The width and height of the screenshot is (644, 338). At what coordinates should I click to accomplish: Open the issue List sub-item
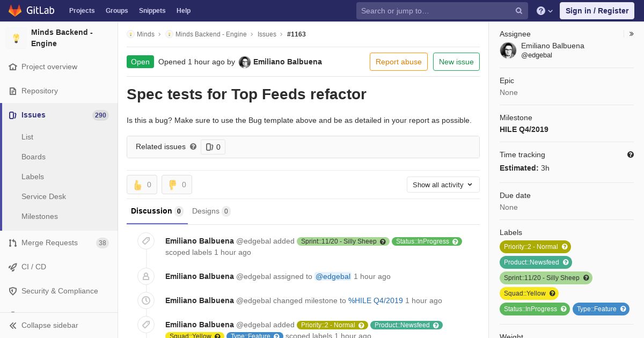tap(27, 137)
